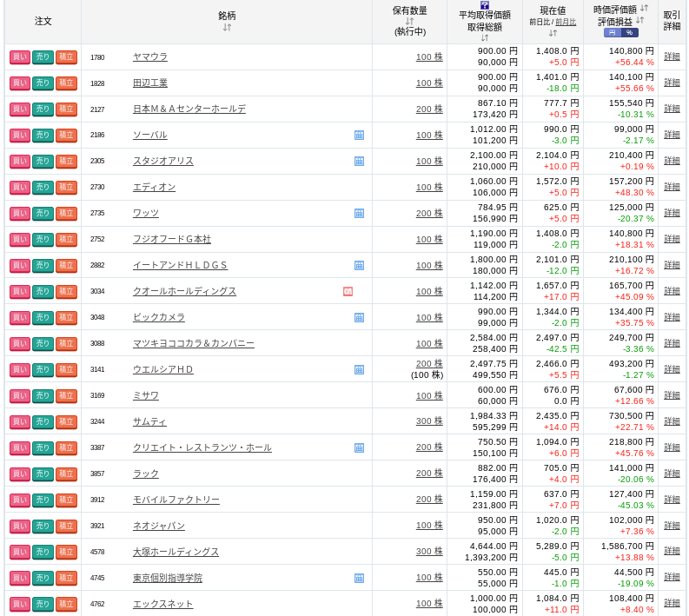Buy スタジオアリス with the 買い button
Screen dimensions: 689x616
tap(19, 162)
